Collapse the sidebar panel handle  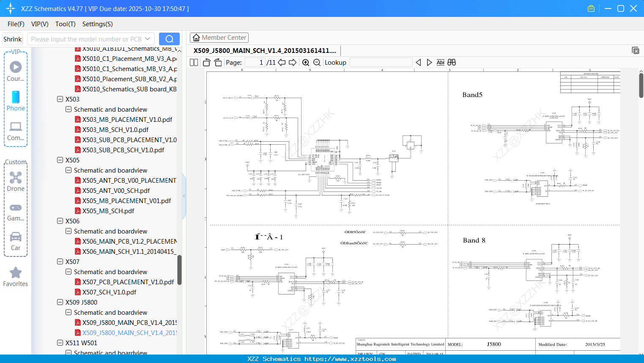[x=184, y=195]
